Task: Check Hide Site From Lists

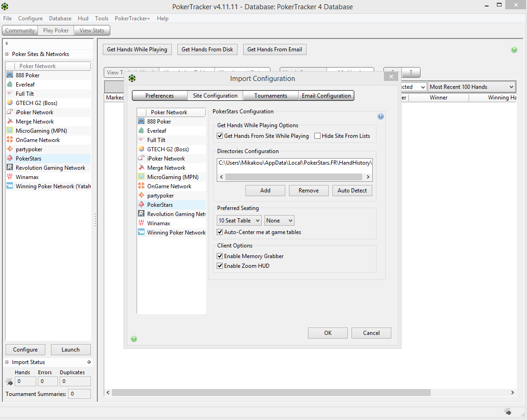Action: pyautogui.click(x=317, y=136)
